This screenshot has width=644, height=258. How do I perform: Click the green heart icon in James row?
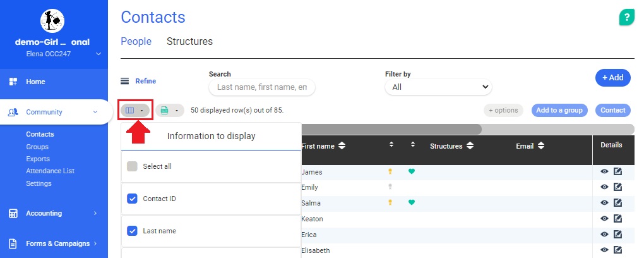[x=412, y=171]
